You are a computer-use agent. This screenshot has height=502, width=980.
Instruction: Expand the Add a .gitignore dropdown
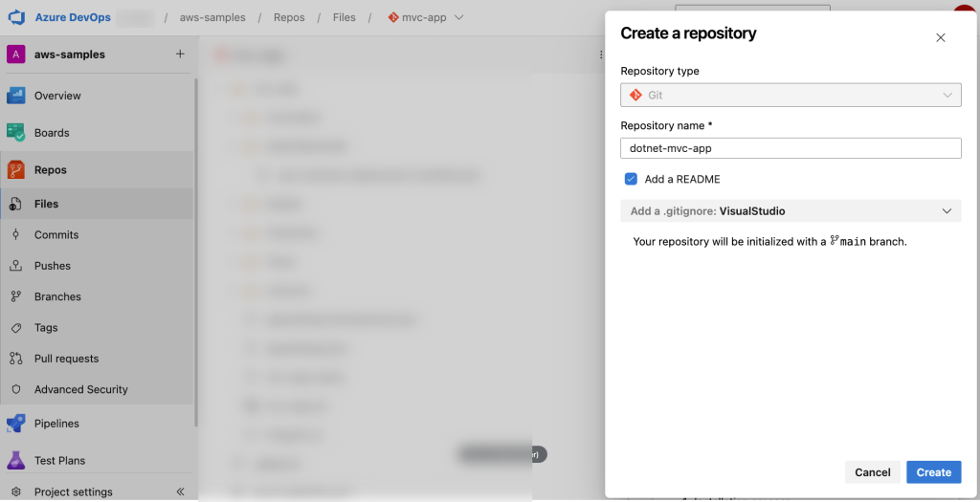[x=791, y=211]
